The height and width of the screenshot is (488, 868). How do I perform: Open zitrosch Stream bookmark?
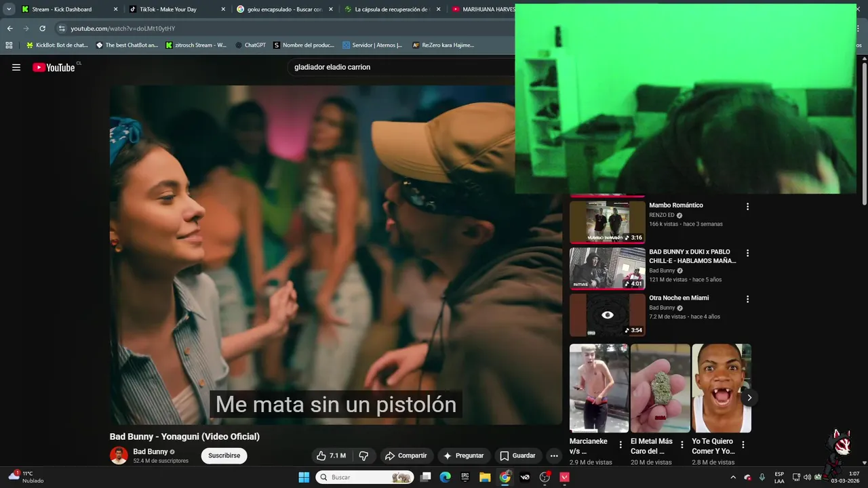pyautogui.click(x=196, y=45)
